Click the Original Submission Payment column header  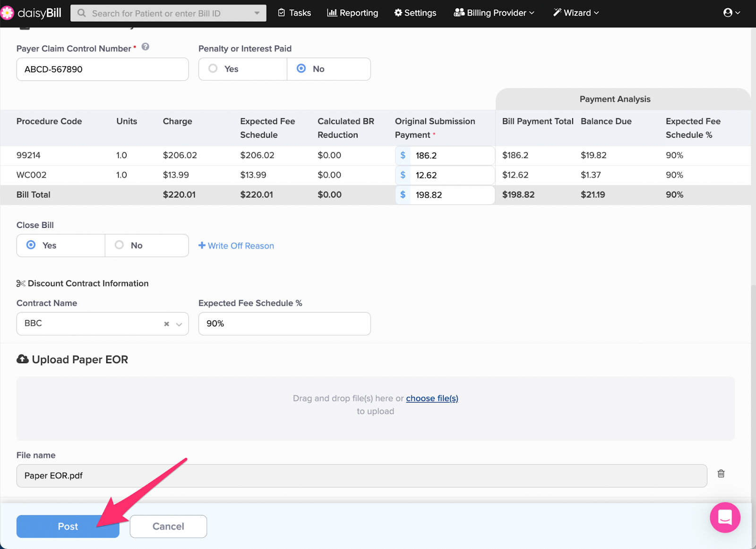(435, 128)
